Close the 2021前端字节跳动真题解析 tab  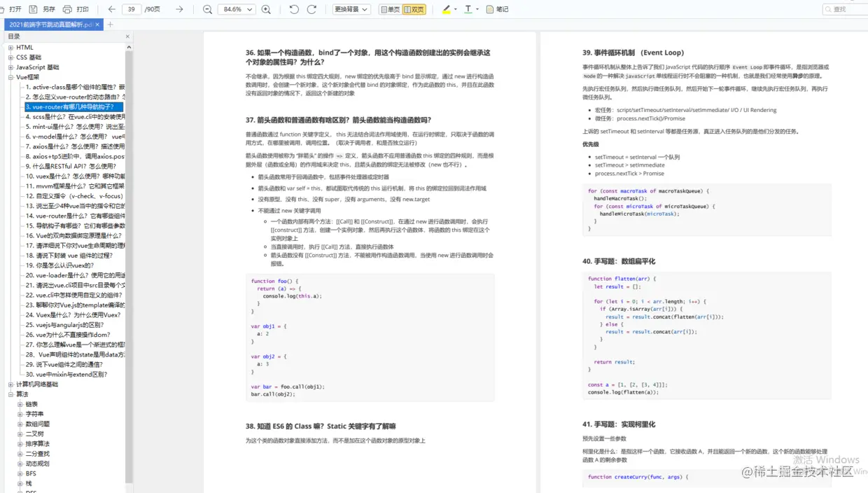click(98, 25)
